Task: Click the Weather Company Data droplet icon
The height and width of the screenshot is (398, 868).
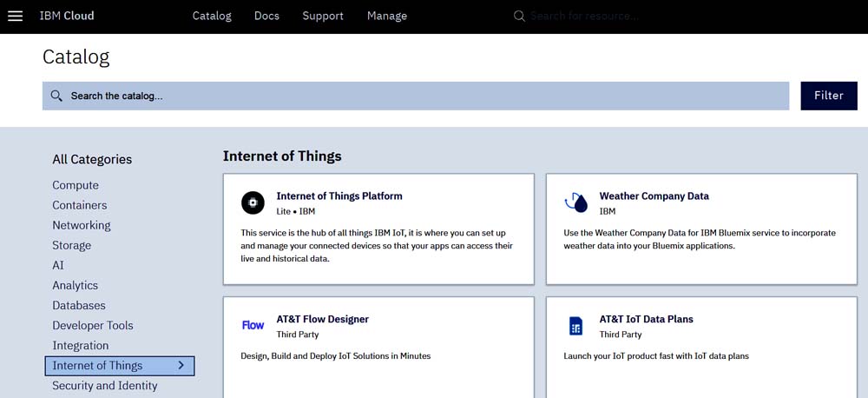Action: tap(575, 202)
